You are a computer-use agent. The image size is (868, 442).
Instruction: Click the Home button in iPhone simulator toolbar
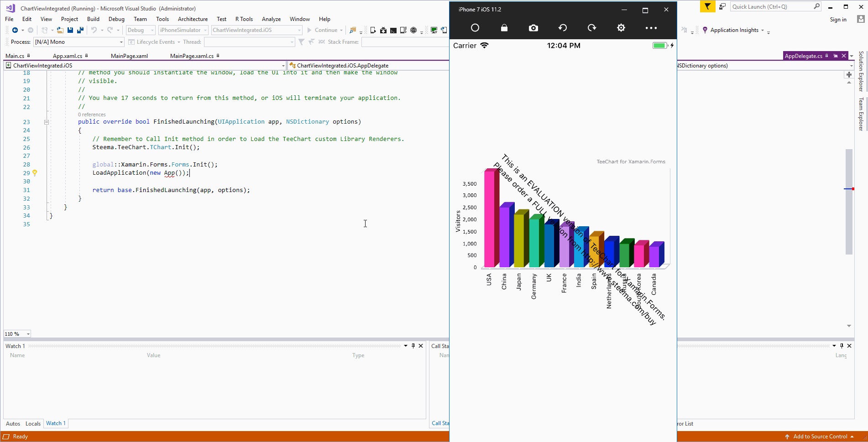(475, 28)
